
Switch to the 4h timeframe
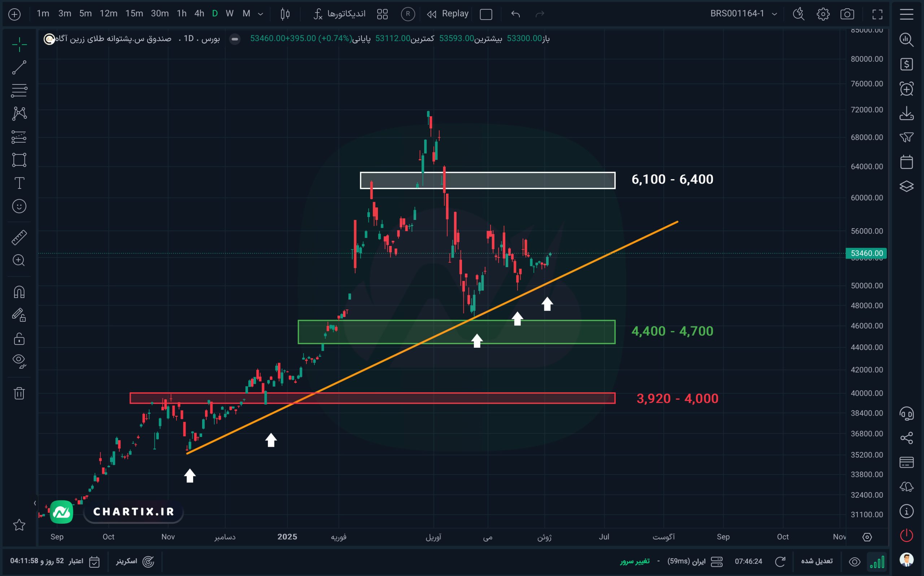click(199, 14)
